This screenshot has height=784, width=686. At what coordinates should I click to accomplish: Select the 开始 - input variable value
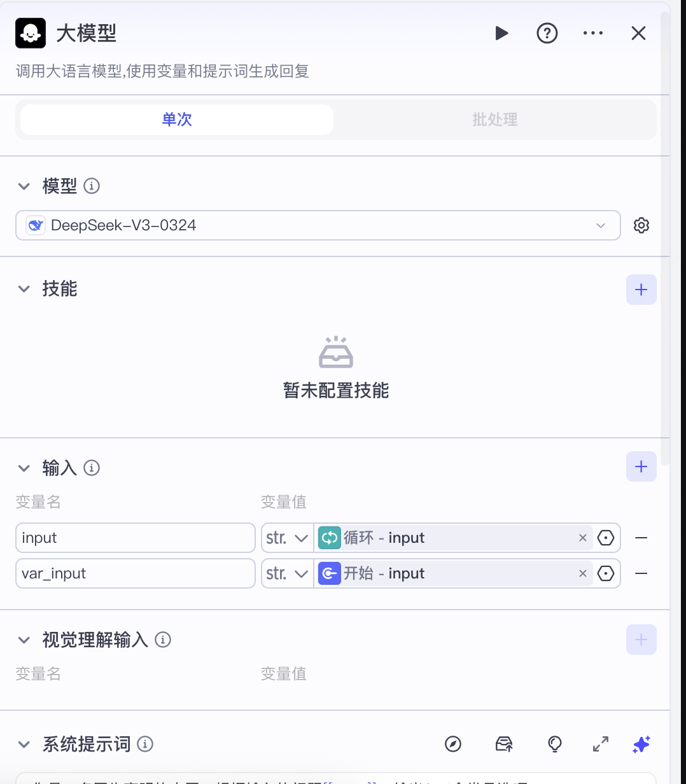pos(454,573)
